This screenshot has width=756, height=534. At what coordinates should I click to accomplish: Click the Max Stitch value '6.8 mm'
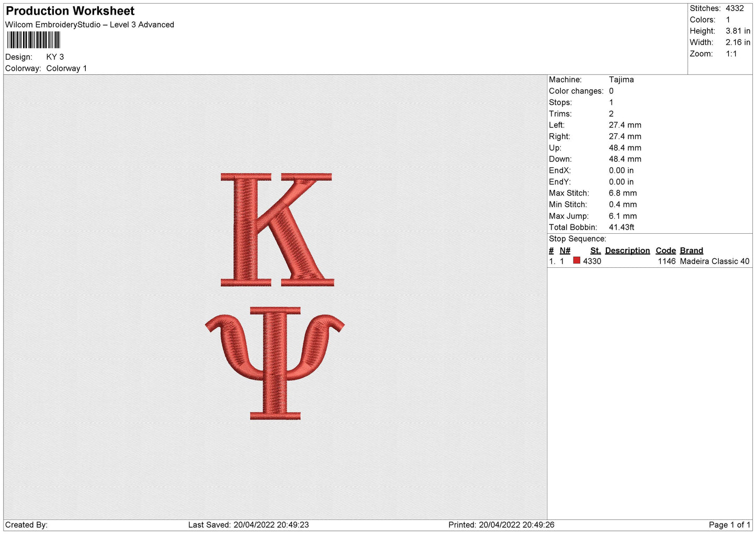pyautogui.click(x=623, y=193)
